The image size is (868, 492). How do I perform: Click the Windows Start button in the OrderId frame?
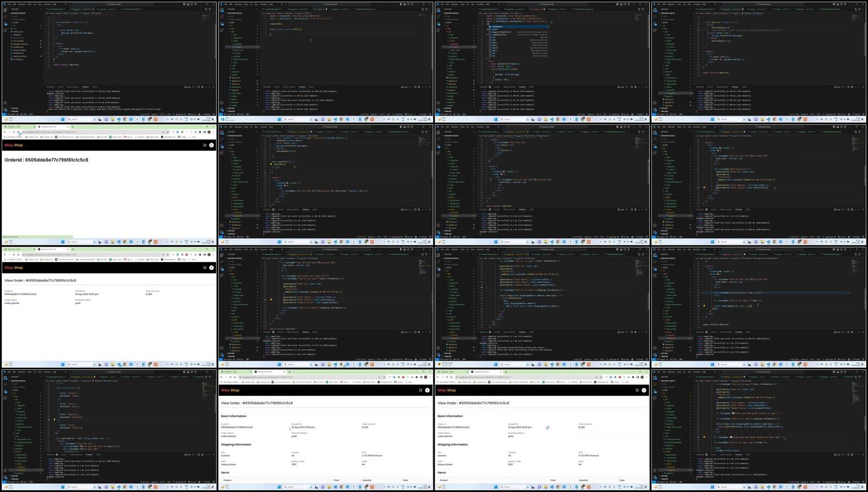[62, 242]
